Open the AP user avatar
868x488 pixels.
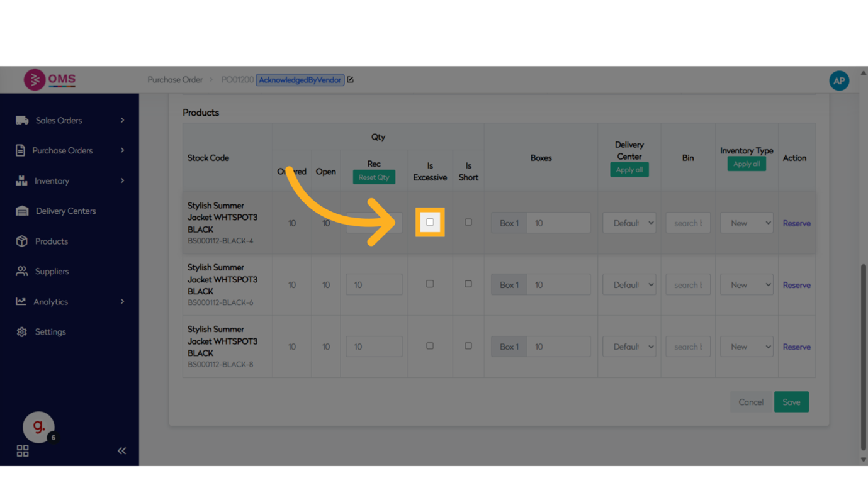point(838,80)
